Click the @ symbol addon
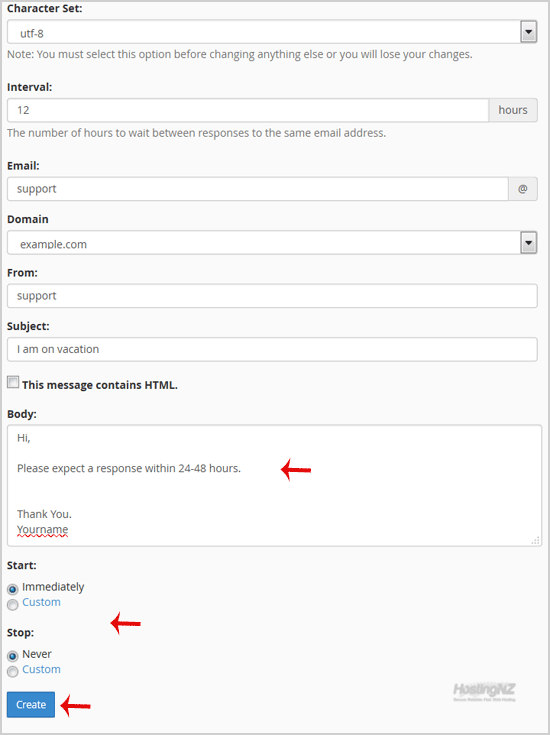Image resolution: width=550 pixels, height=735 pixels. point(523,189)
